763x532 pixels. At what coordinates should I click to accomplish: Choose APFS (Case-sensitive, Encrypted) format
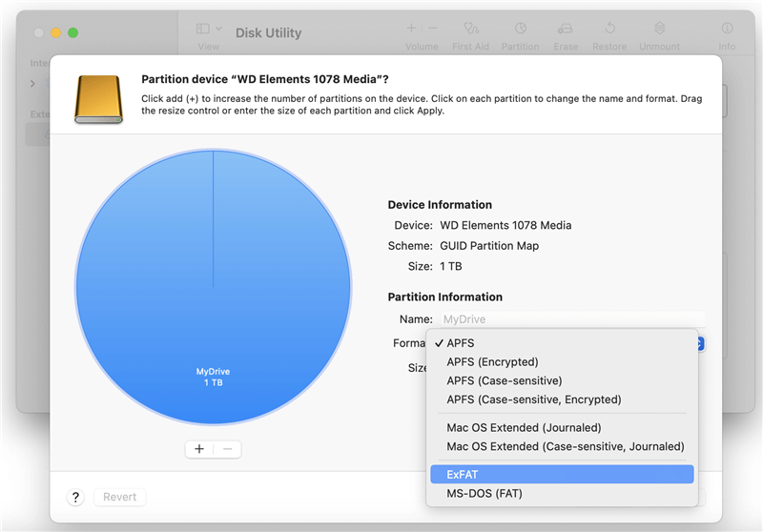tap(533, 399)
